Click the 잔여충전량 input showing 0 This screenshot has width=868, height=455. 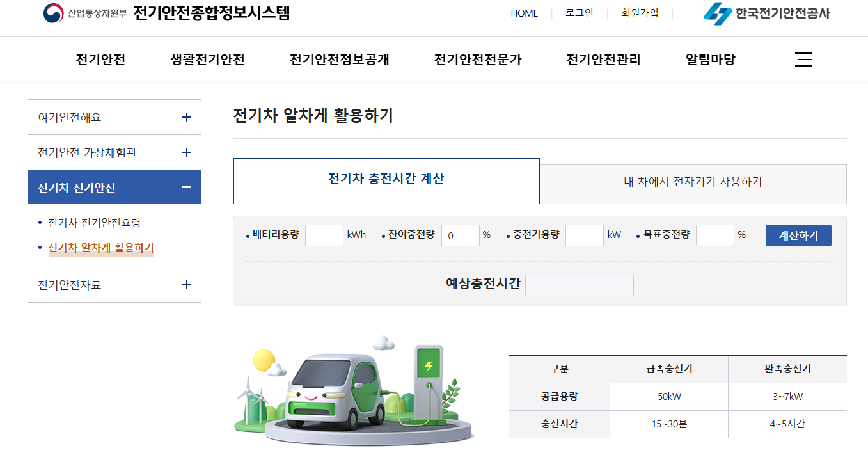tap(460, 235)
